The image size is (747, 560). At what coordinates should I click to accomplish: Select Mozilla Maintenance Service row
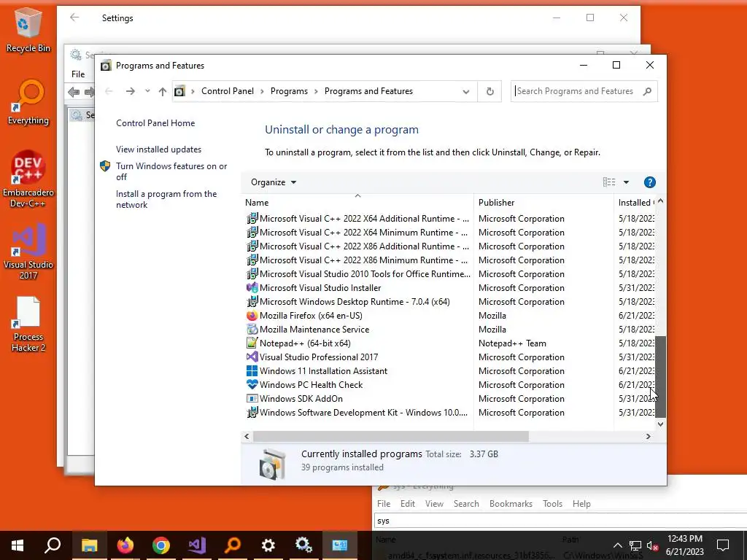click(449, 330)
